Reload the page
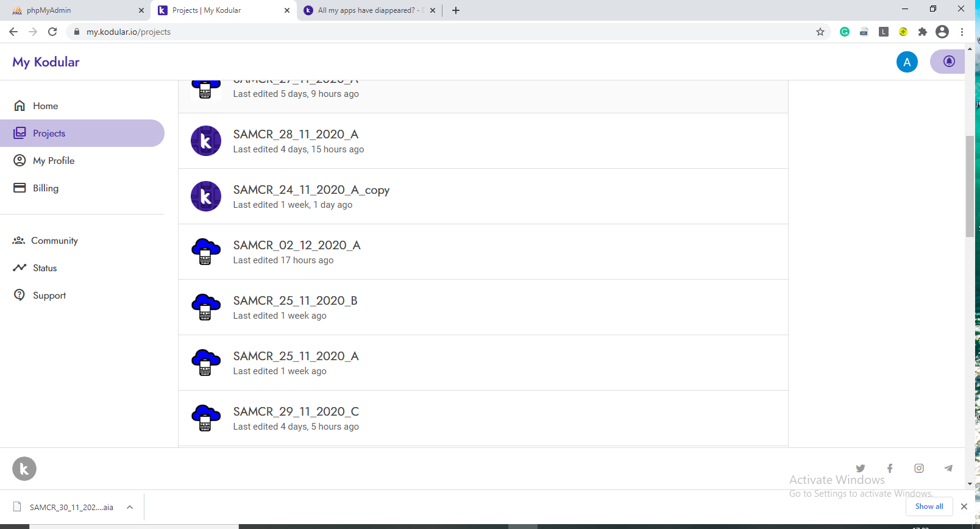 tap(52, 32)
